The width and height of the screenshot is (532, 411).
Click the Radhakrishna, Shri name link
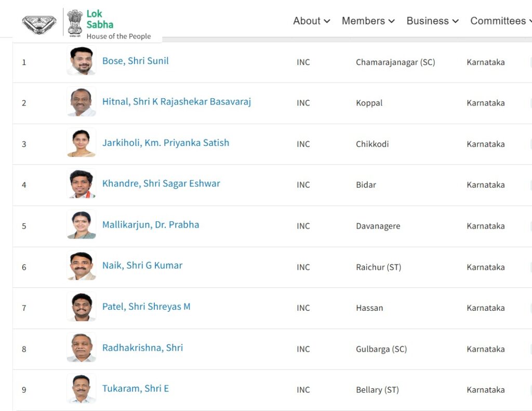coord(142,348)
